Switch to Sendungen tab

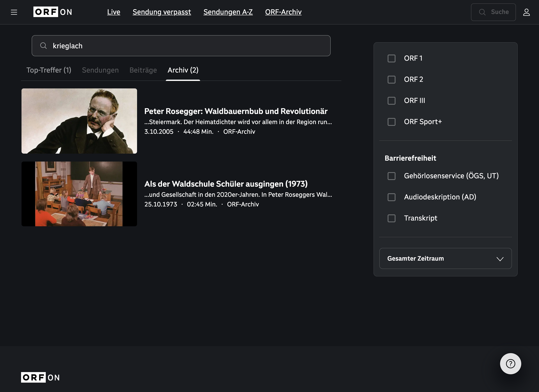tap(100, 70)
